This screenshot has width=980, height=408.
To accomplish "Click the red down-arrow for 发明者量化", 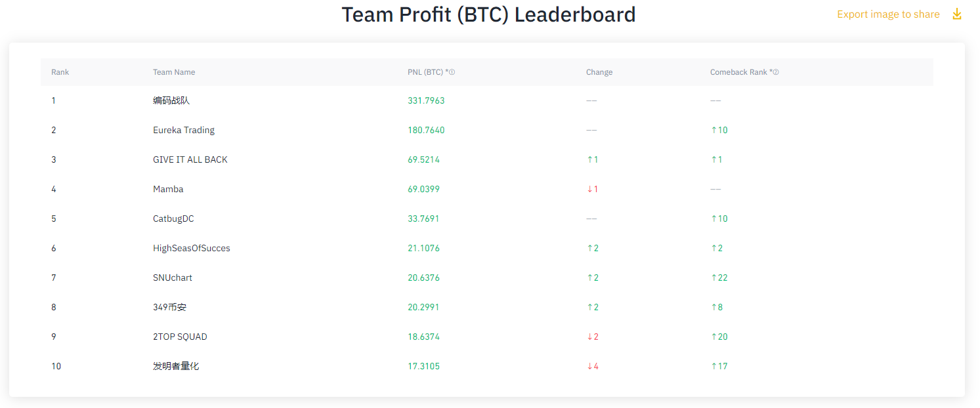I will coord(591,366).
